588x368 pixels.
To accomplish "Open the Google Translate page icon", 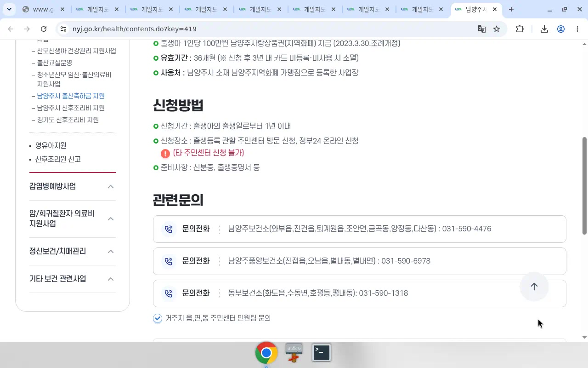I will pyautogui.click(x=481, y=29).
